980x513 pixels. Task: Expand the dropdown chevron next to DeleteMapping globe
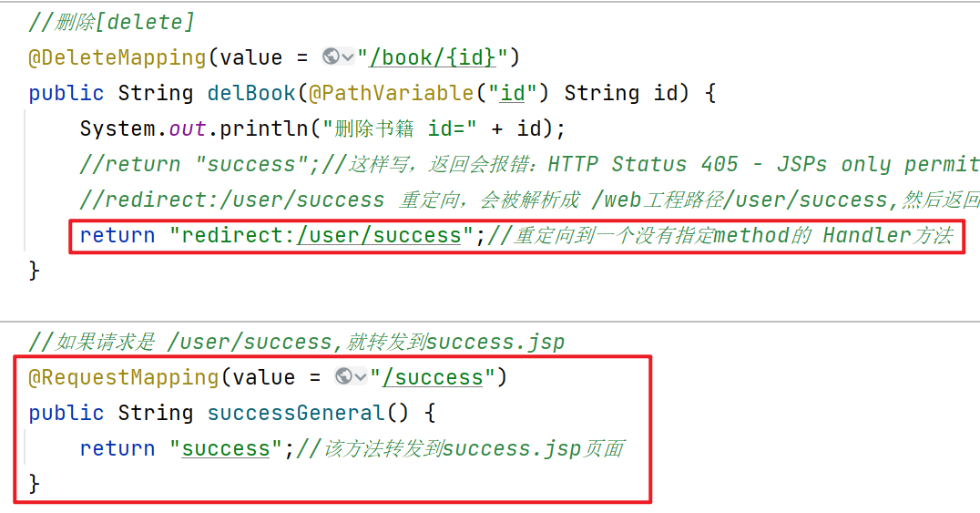[348, 57]
